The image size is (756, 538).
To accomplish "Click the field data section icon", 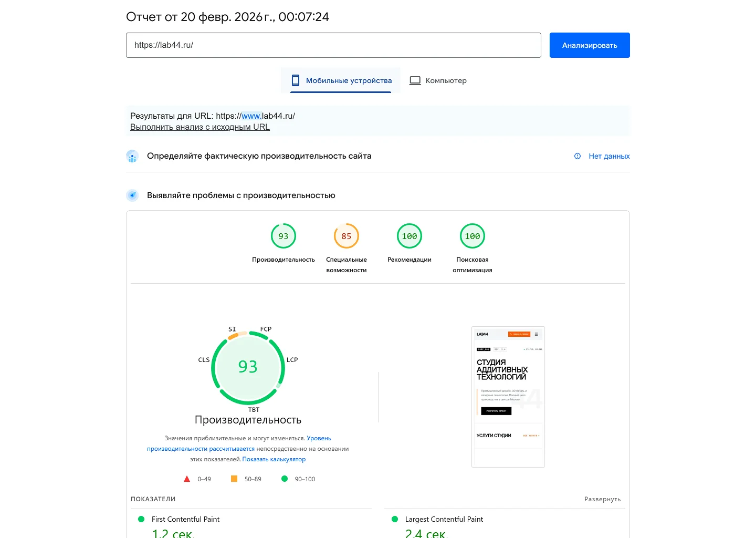I will pos(132,156).
